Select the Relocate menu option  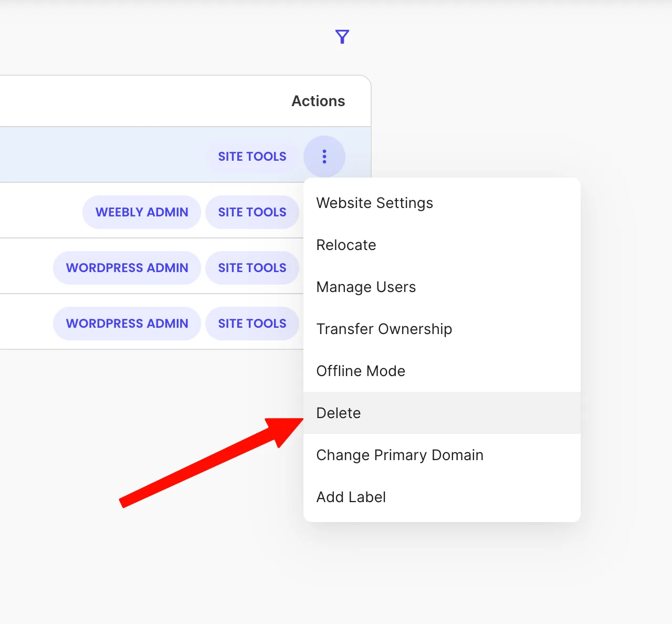tap(442, 245)
